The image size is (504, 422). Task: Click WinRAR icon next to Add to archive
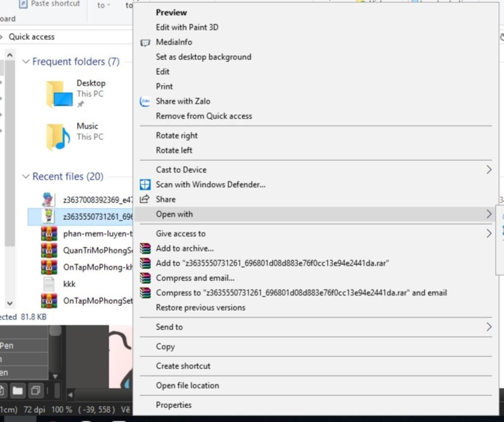click(x=145, y=248)
